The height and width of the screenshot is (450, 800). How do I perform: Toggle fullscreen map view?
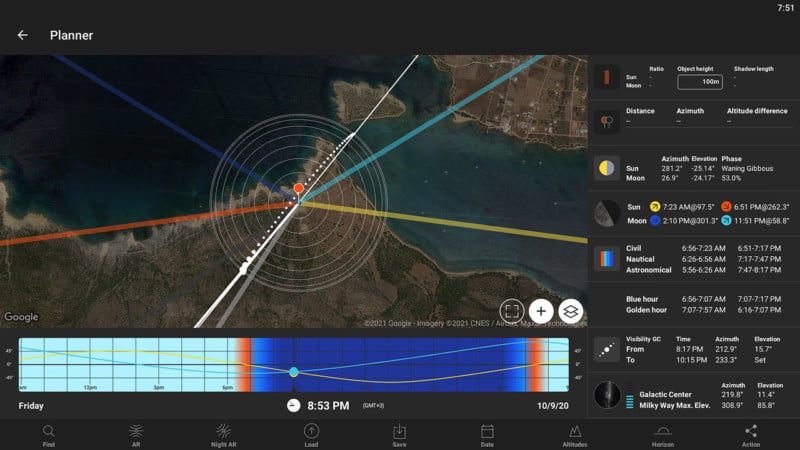click(511, 310)
